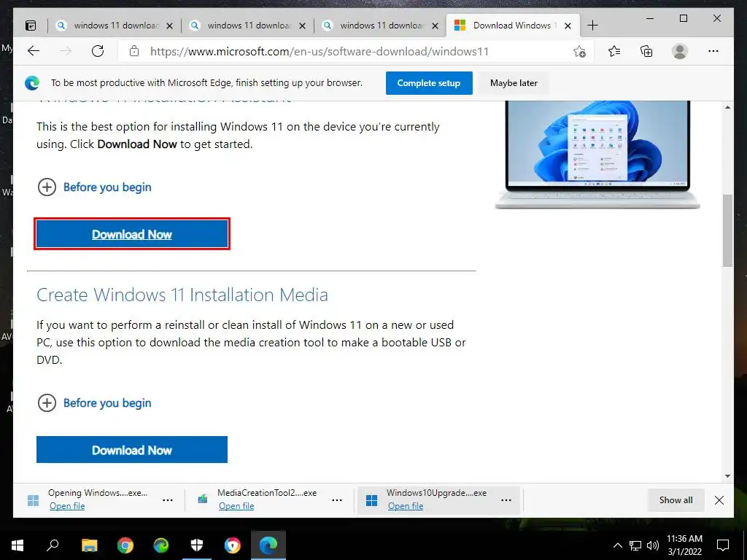Click the Microsoft Edge logo in setup banner

click(x=32, y=83)
